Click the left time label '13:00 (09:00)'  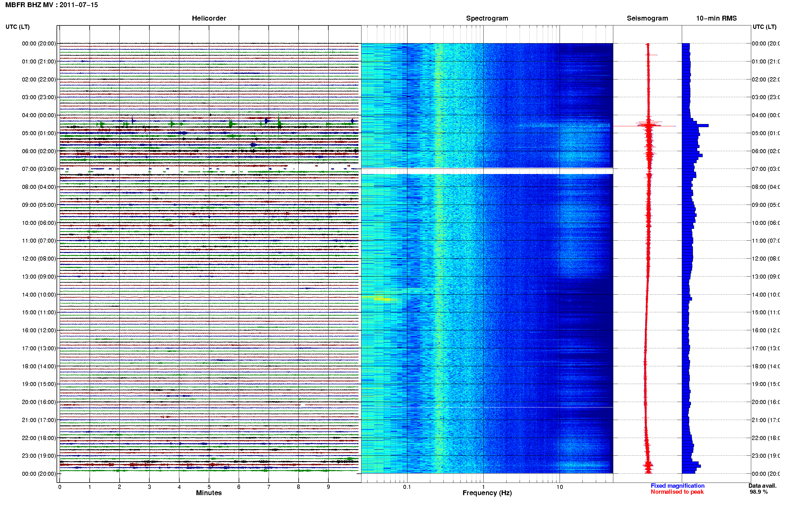[39, 277]
